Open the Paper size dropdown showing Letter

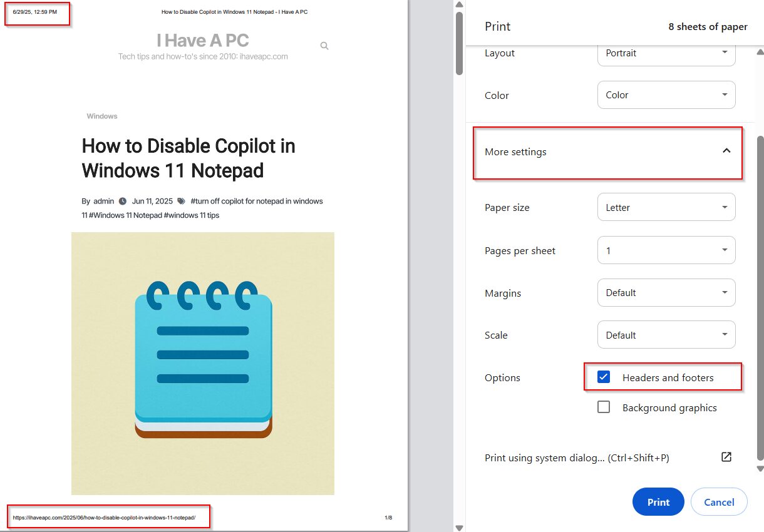666,207
